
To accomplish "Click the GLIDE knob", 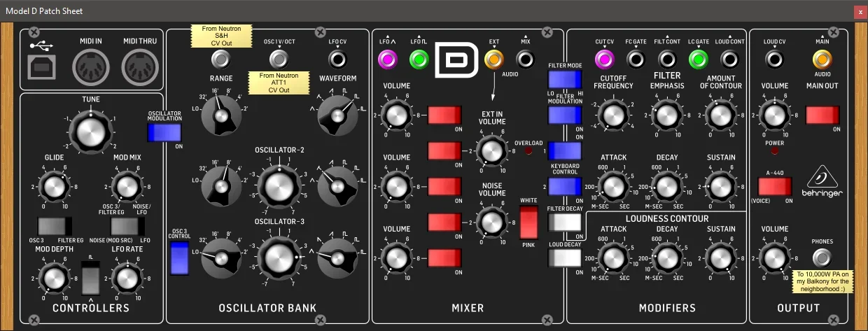I will pos(55,187).
